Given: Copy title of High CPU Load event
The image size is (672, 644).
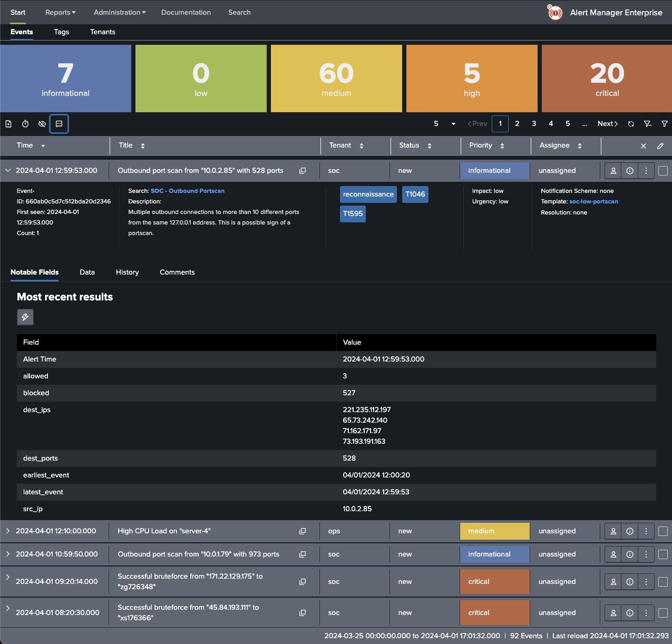Looking at the screenshot, I should [x=303, y=531].
